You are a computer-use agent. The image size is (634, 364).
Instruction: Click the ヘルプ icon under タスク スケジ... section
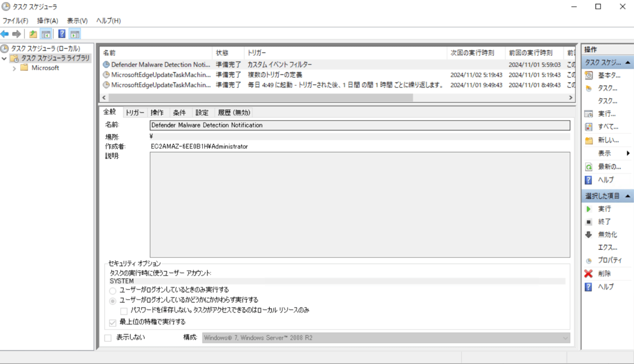click(588, 180)
